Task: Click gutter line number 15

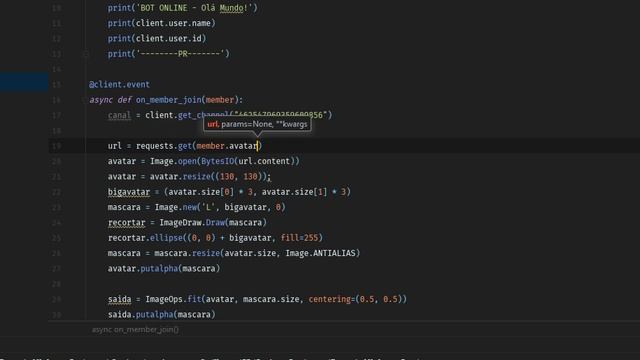Action: tap(56, 84)
